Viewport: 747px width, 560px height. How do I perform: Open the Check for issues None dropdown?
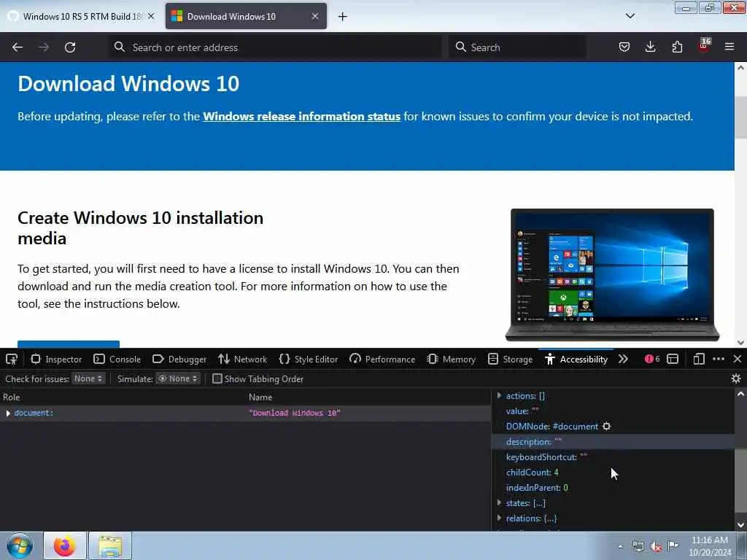tap(88, 378)
